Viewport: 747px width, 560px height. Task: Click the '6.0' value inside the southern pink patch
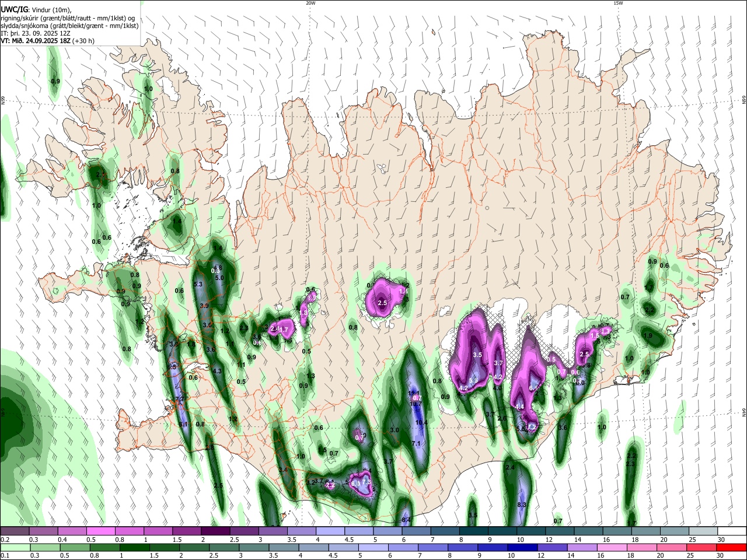[355, 483]
